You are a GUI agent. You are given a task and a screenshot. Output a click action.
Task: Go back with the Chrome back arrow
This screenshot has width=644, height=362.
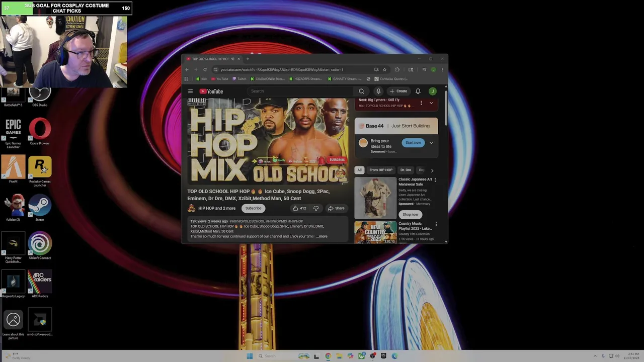tap(187, 69)
